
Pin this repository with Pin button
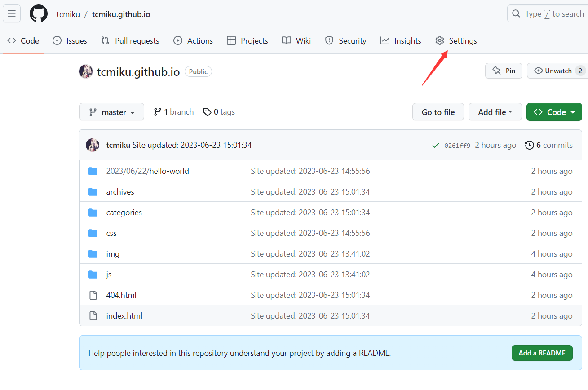[x=504, y=71]
